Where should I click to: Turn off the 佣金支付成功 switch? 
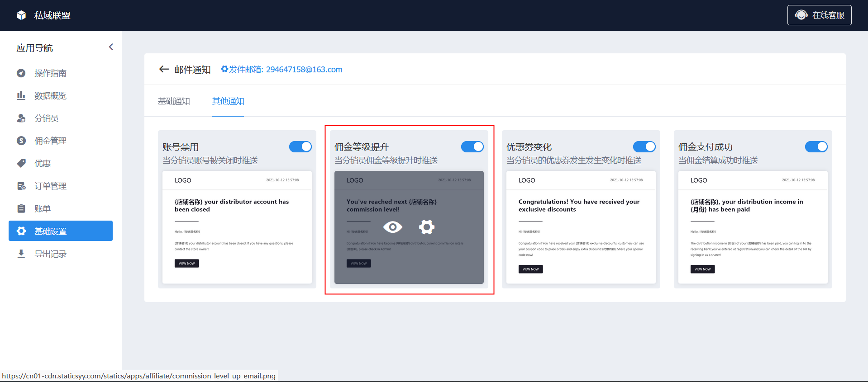click(x=816, y=146)
